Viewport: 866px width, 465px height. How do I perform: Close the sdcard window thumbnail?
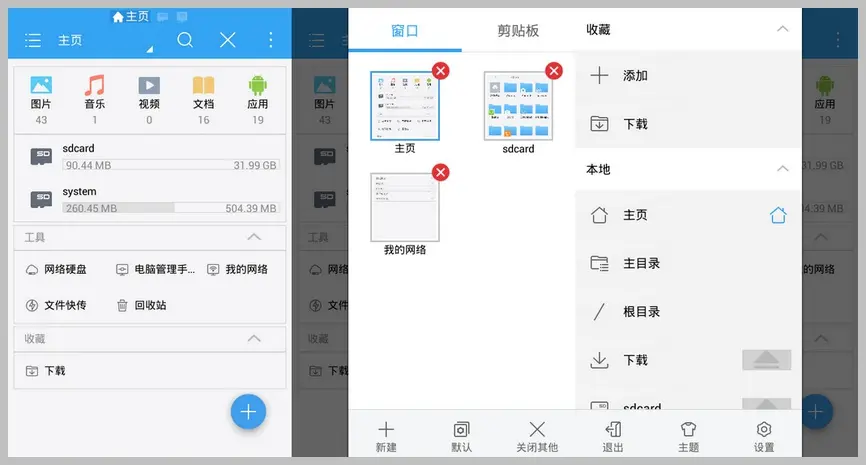click(554, 71)
